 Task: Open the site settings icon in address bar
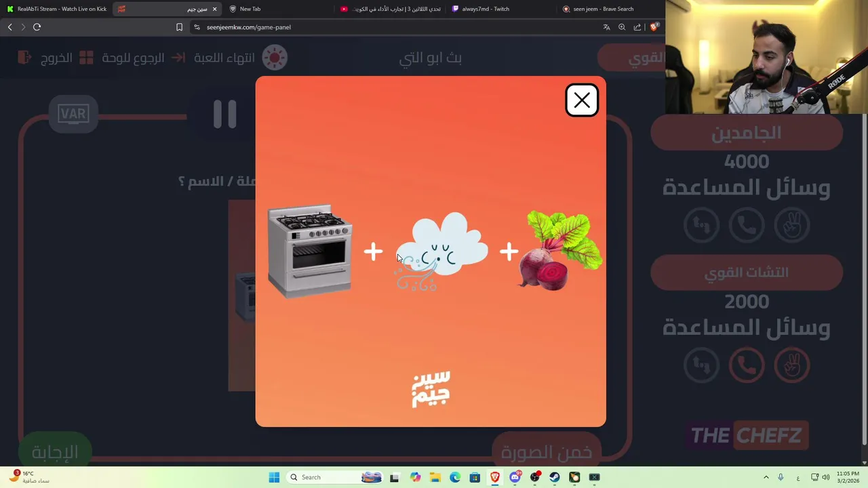[197, 27]
